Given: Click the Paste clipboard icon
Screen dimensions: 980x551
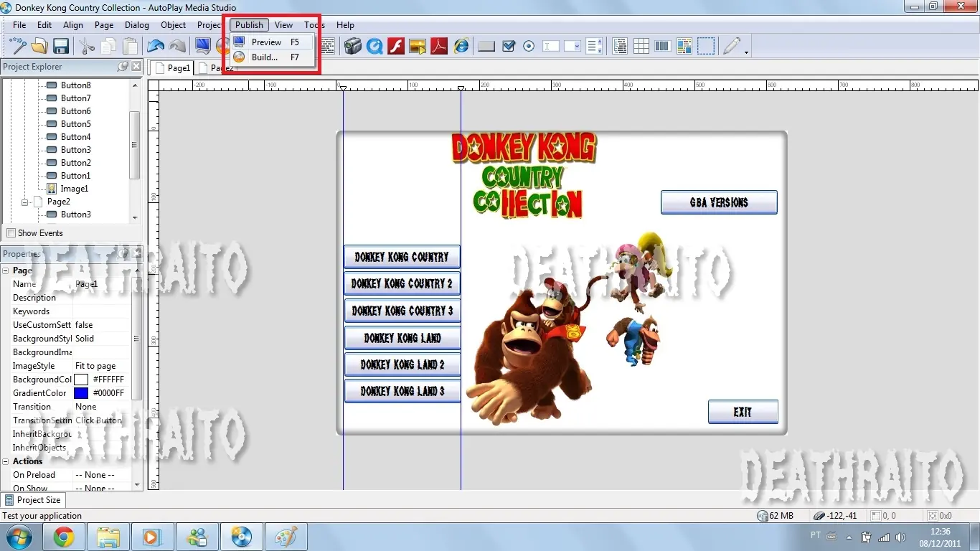Looking at the screenshot, I should click(131, 47).
